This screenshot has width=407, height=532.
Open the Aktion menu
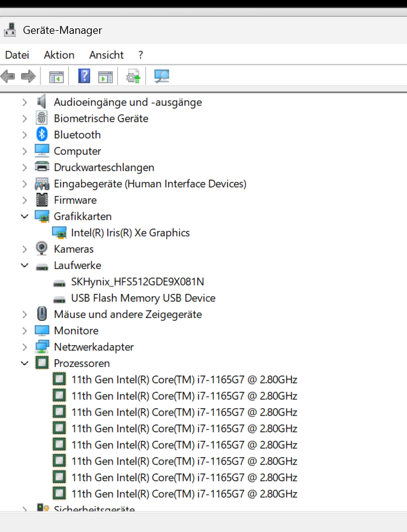[59, 54]
